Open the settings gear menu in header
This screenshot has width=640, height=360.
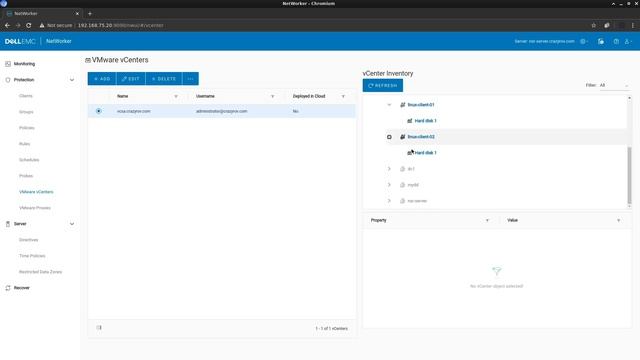(584, 41)
